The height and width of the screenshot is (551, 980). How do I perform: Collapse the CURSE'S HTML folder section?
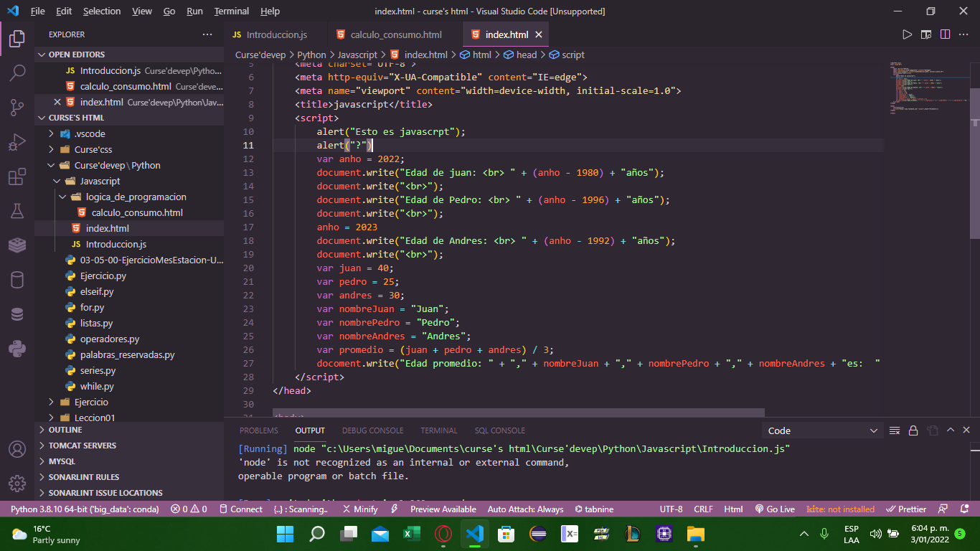129,118
